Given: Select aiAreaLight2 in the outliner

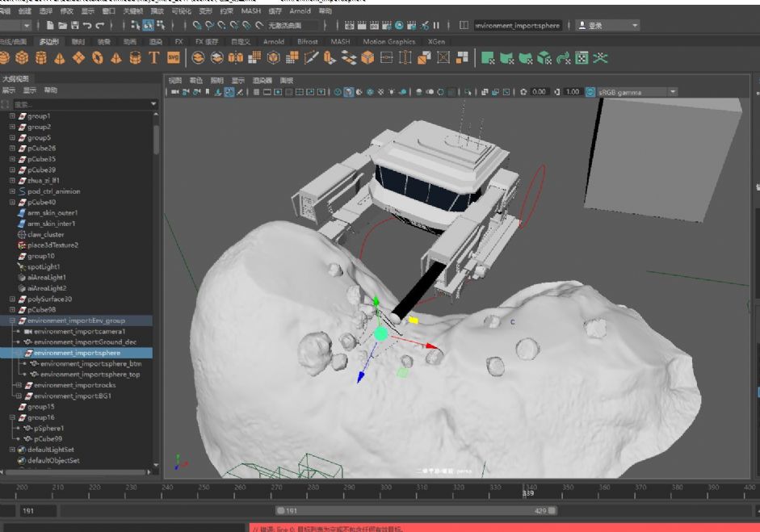Looking at the screenshot, I should 47,288.
